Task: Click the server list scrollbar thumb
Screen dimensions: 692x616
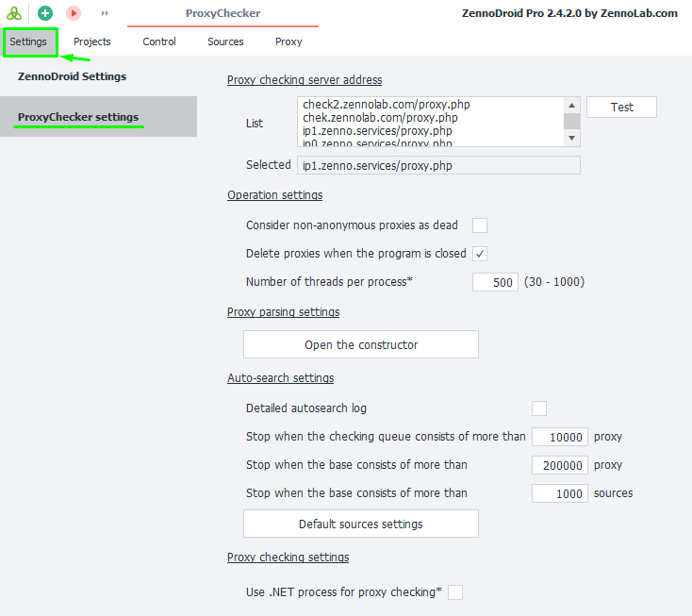Action: pyautogui.click(x=571, y=121)
